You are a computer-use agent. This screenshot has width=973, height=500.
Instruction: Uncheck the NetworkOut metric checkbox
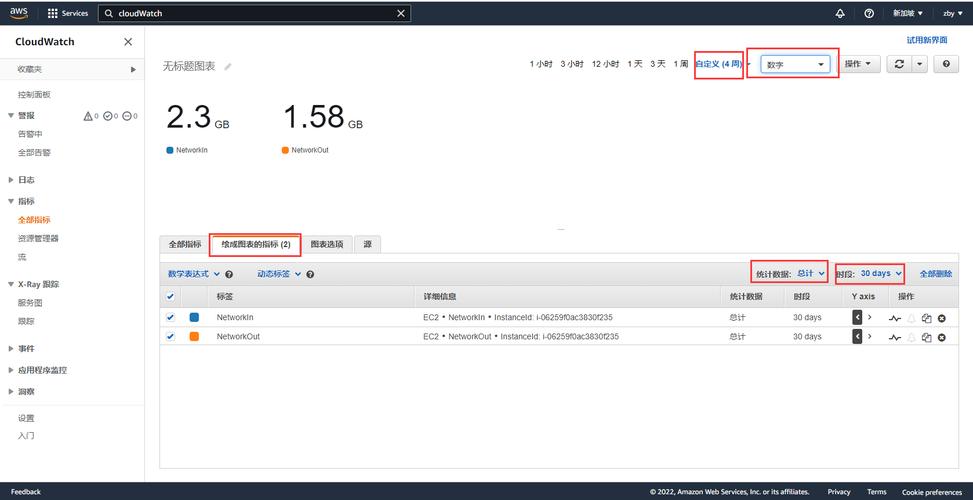[x=170, y=336]
